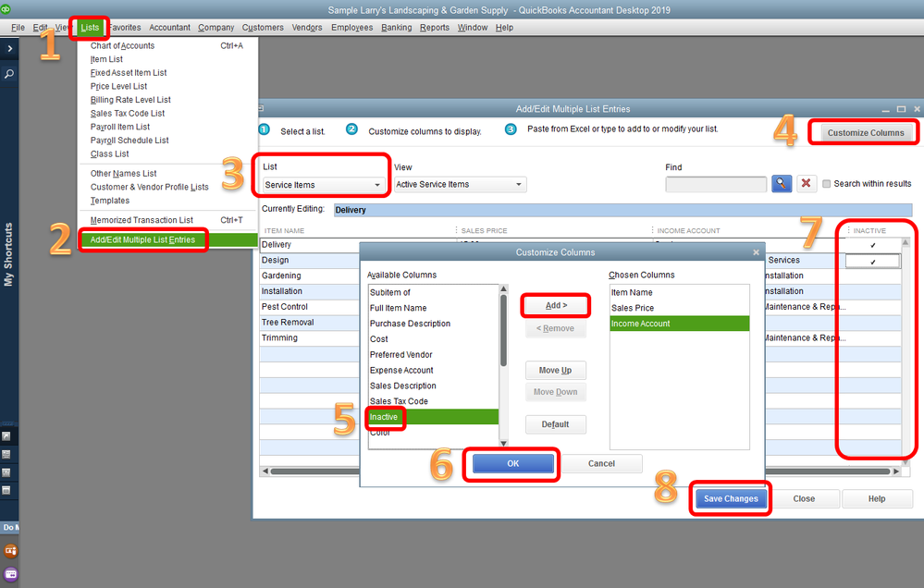The height and width of the screenshot is (588, 924).
Task: Select Income Account in the Chosen Columns list
Action: tap(680, 324)
